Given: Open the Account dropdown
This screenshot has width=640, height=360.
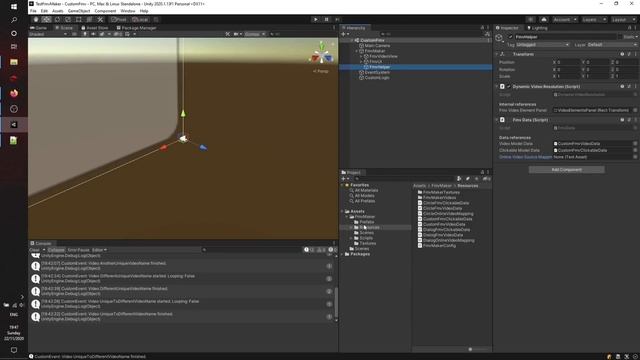Looking at the screenshot, I should [x=565, y=20].
